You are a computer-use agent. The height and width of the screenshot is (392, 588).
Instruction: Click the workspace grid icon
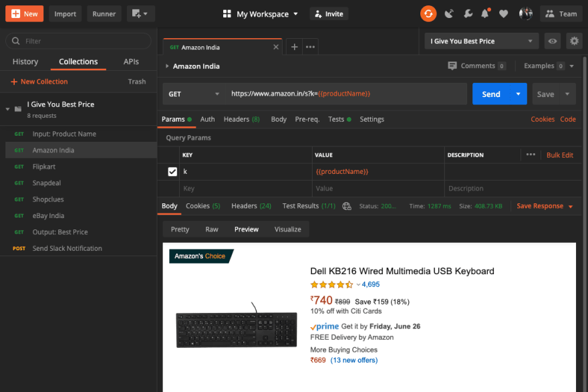(227, 14)
